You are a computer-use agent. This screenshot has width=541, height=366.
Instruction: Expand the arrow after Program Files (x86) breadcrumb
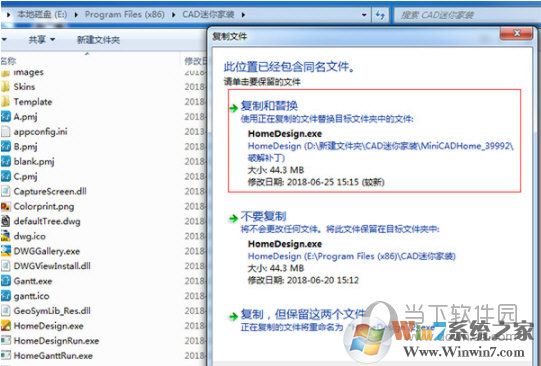173,15
